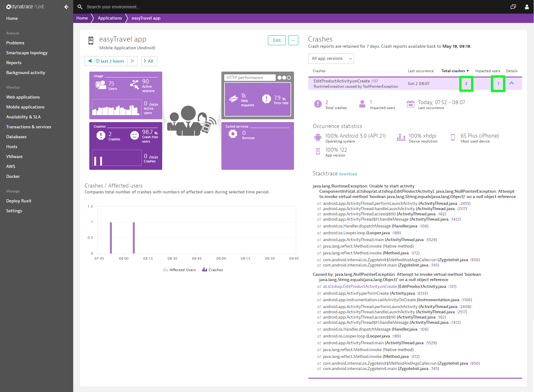Screen dimensions: 534x392
Task: Select the EditProductActivity.onCreate crash row
Action: [x=415, y=83]
